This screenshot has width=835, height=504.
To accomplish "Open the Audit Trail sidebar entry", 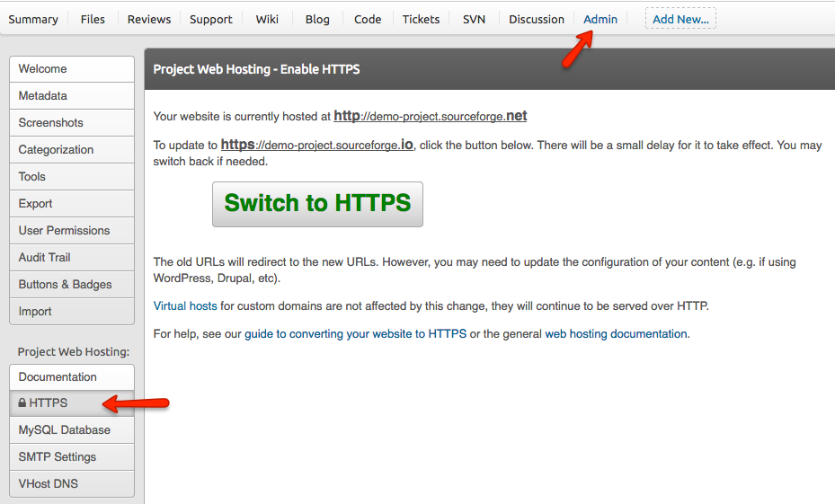I will coord(45,257).
